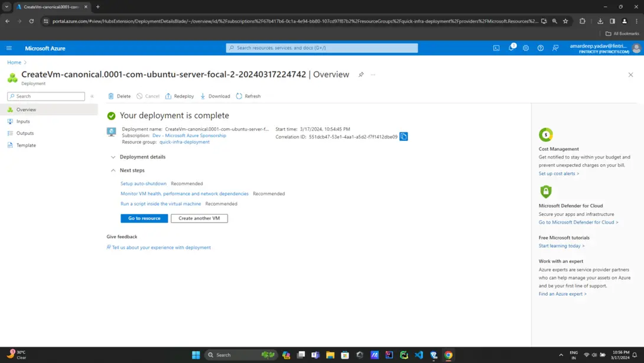Pin this deployment blade
Image resolution: width=644 pixels, height=363 pixels.
coord(360,75)
